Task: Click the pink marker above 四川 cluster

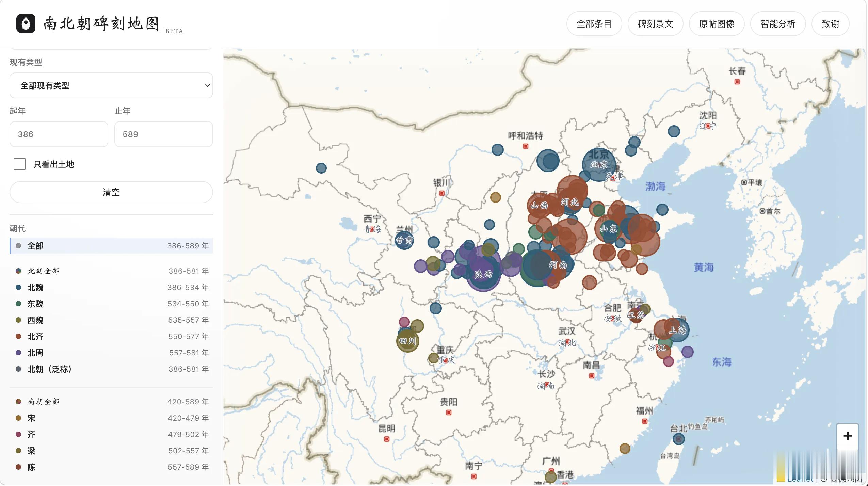Action: (404, 322)
